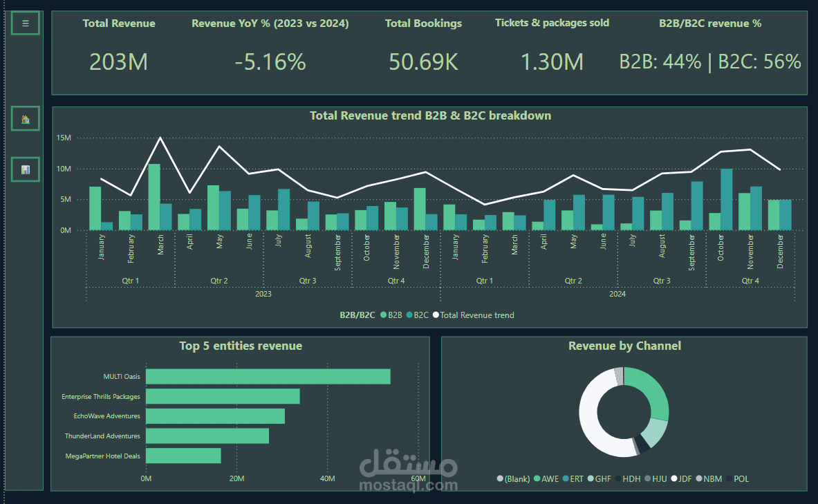Click the POL channel legend item

click(x=738, y=479)
